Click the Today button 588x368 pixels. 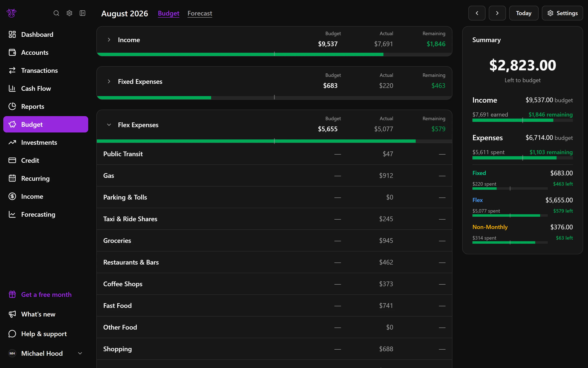pos(524,13)
